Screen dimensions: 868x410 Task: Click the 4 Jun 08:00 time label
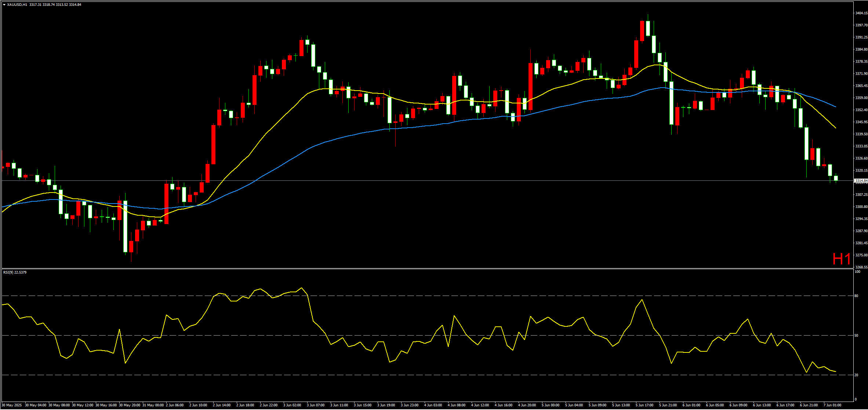tap(457, 405)
